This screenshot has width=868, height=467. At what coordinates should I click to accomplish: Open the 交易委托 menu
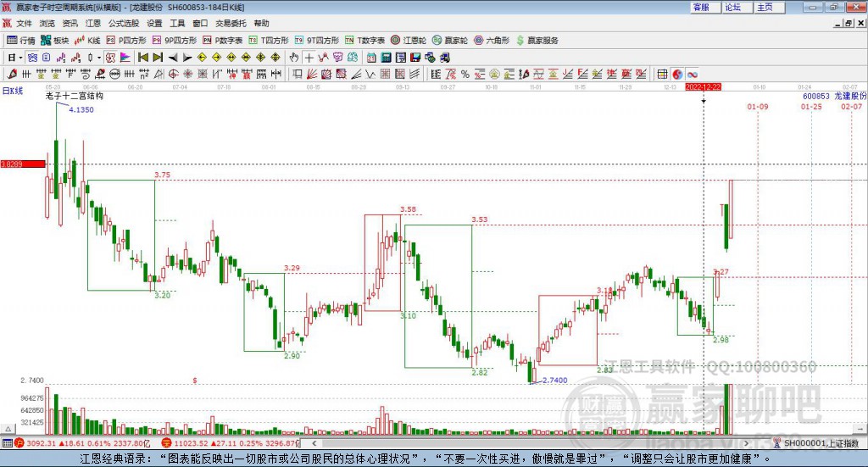coord(229,24)
